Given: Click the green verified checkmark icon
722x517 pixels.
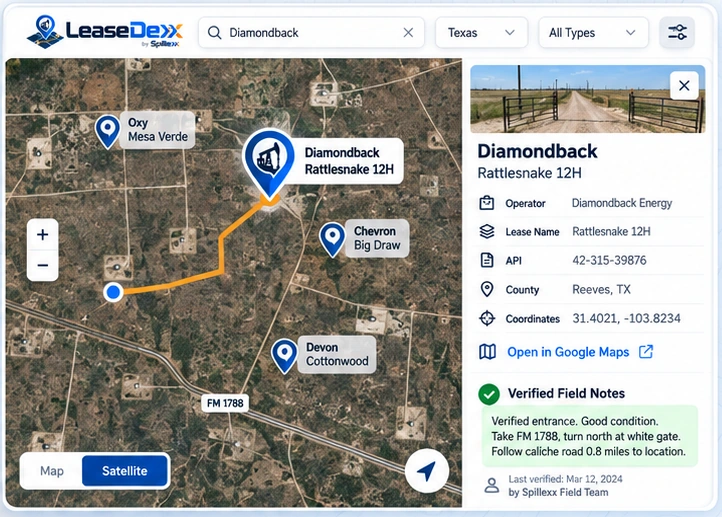Looking at the screenshot, I should (x=489, y=394).
